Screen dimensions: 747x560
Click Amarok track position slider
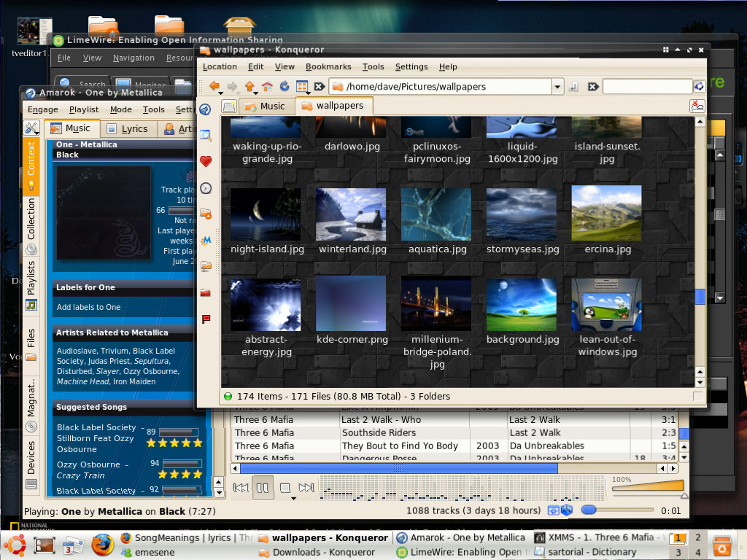(x=617, y=510)
